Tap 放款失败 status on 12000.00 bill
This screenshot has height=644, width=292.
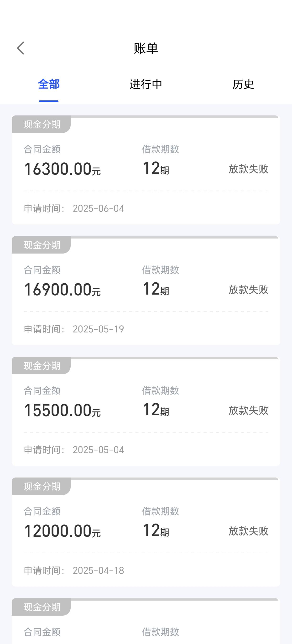click(x=249, y=531)
